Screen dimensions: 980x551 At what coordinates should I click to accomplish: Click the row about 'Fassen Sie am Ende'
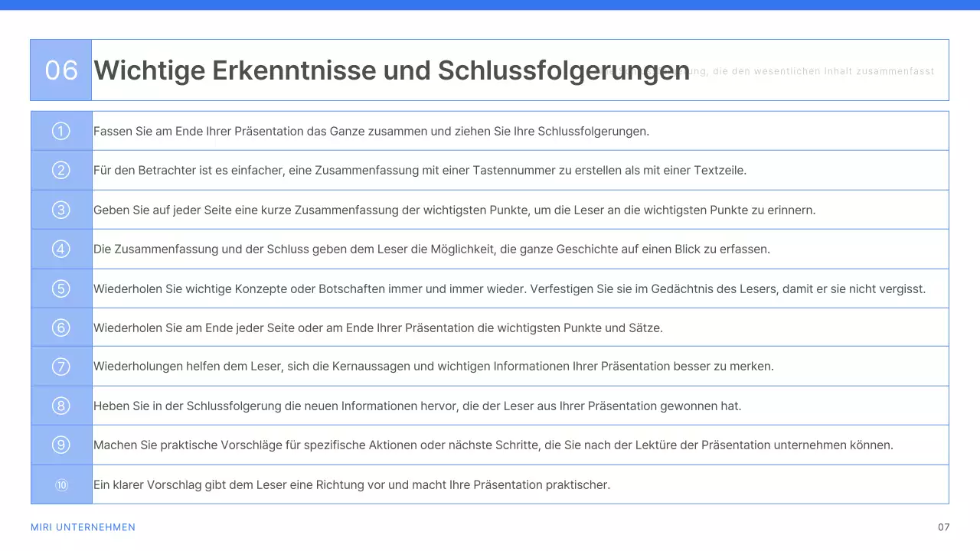click(x=372, y=131)
